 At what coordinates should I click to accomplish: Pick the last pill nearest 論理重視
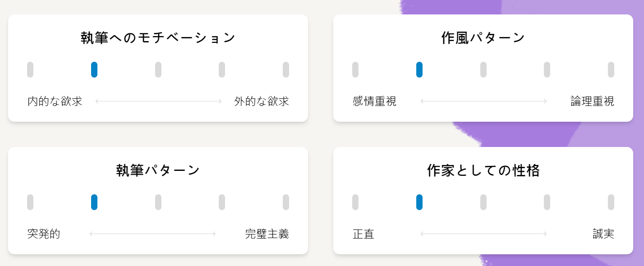pos(611,70)
